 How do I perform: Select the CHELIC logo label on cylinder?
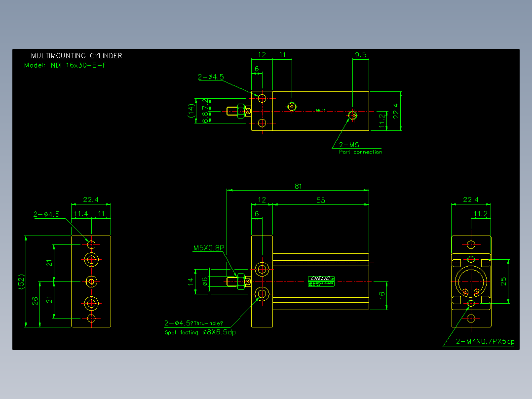coord(321,281)
